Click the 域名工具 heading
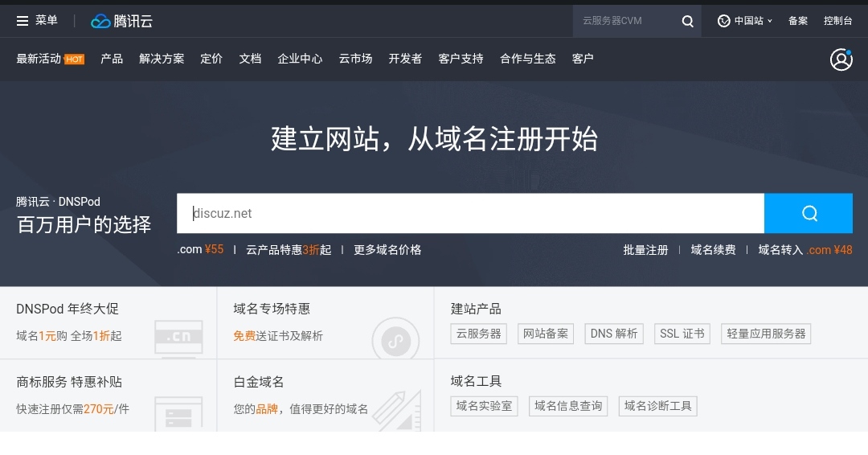The width and height of the screenshot is (868, 455). coord(476,381)
